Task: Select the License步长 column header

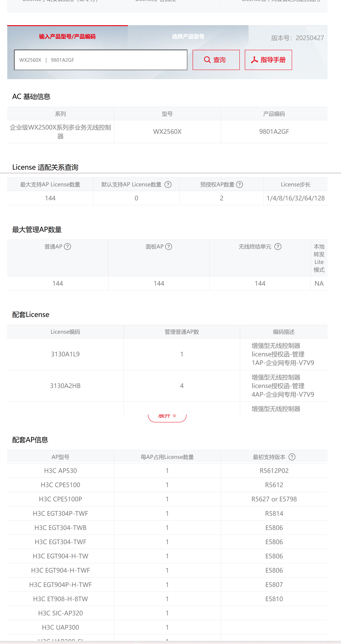Action: tap(295, 185)
